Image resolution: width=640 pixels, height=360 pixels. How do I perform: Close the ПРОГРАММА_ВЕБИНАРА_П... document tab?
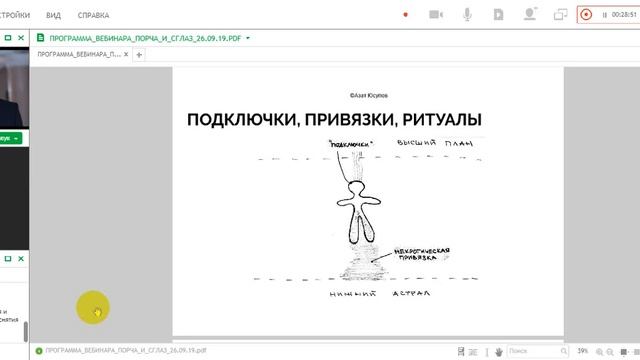click(x=126, y=54)
